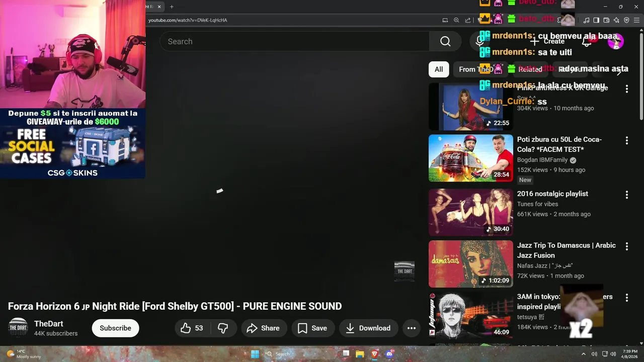Open the Brave Leo AI sparkle icon
This screenshot has height=362, width=644.
pyautogui.click(x=616, y=20)
